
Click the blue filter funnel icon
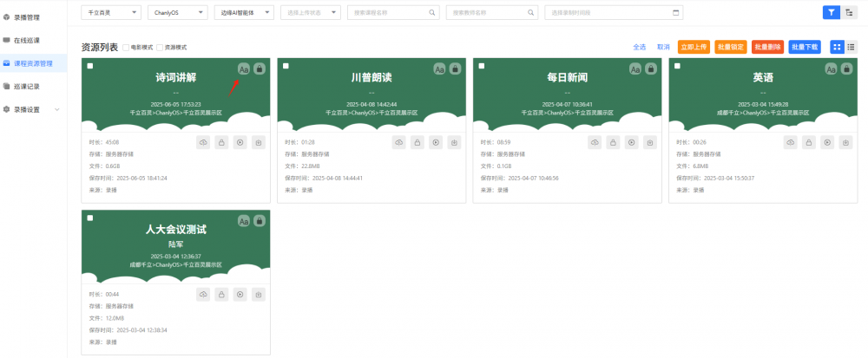pos(831,12)
